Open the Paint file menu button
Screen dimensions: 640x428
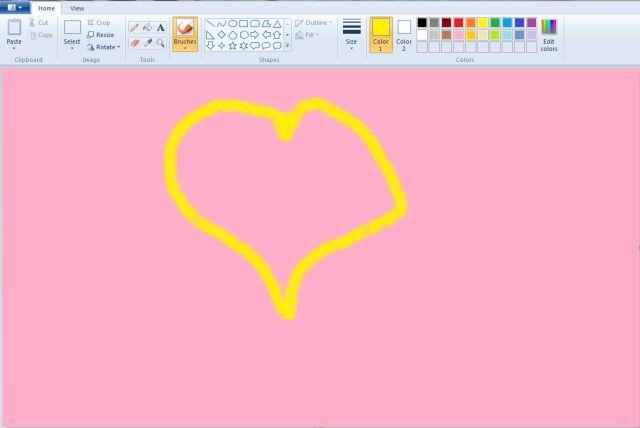pyautogui.click(x=14, y=7)
